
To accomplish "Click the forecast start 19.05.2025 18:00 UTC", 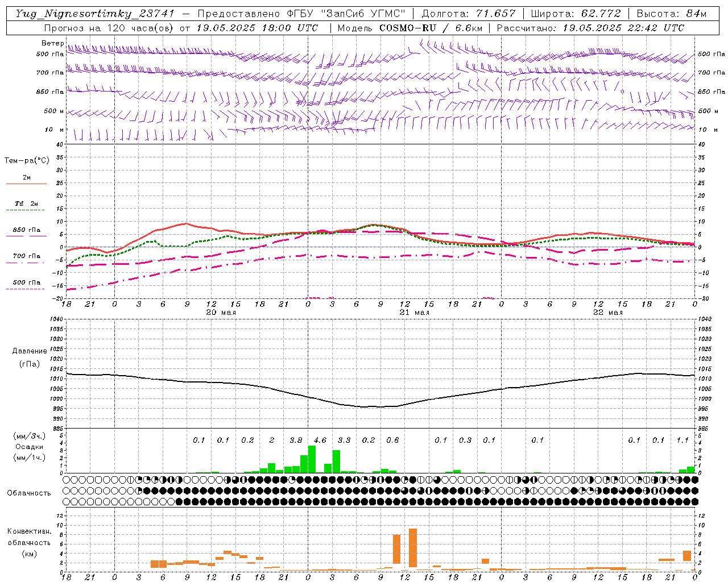I will click(x=257, y=28).
